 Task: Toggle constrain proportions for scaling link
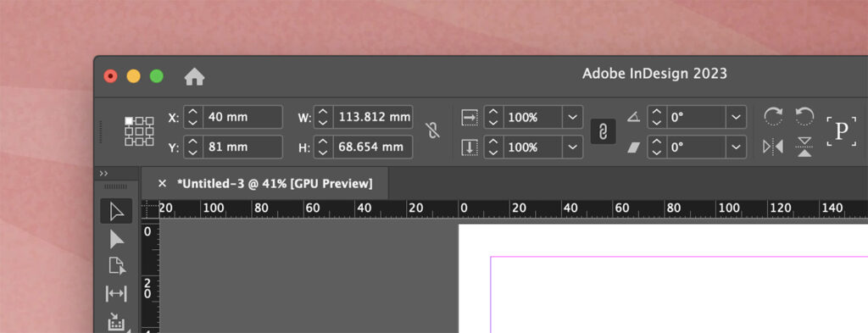point(604,131)
